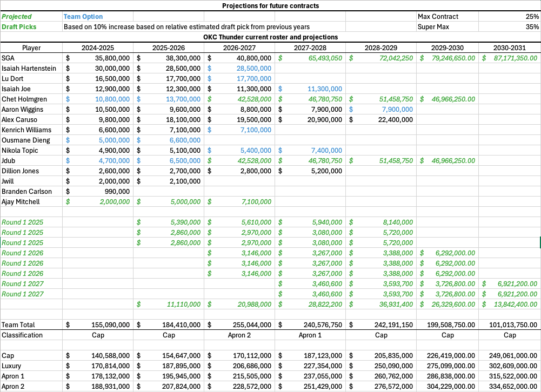Image resolution: width=541 pixels, height=392 pixels.
Task: Click the 206,686,000 Luxury threshold cell
Action: click(239, 366)
